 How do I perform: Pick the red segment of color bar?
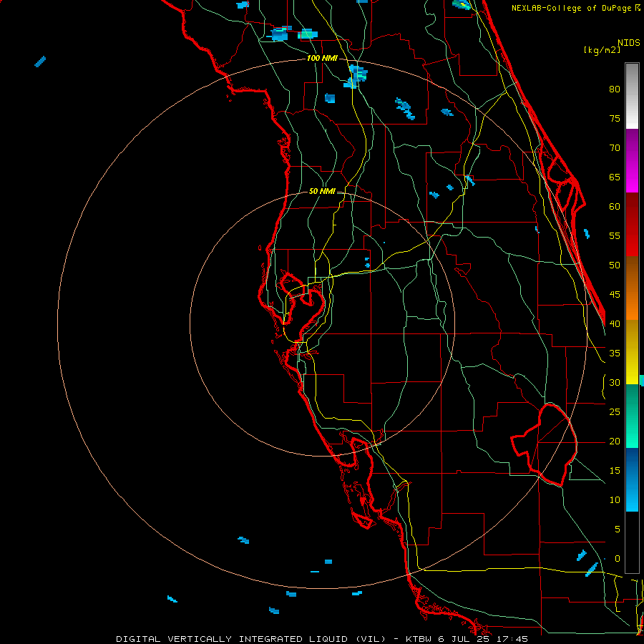632,224
